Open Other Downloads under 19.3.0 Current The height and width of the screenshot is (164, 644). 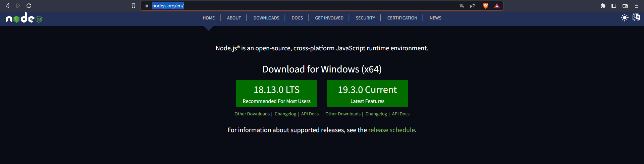[343, 114]
